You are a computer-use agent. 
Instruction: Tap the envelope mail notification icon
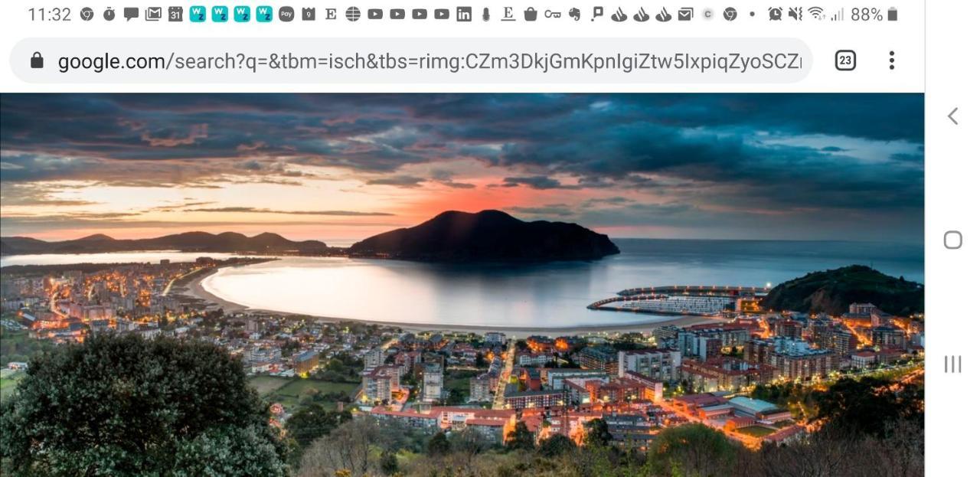coord(686,15)
